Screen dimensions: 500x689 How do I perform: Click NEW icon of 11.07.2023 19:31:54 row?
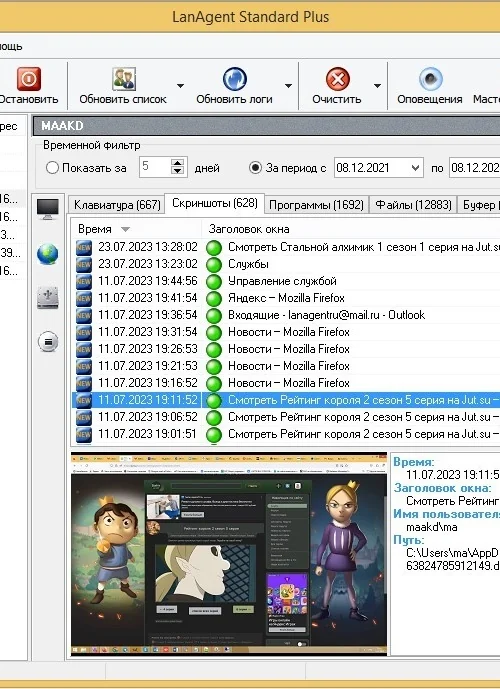click(83, 333)
